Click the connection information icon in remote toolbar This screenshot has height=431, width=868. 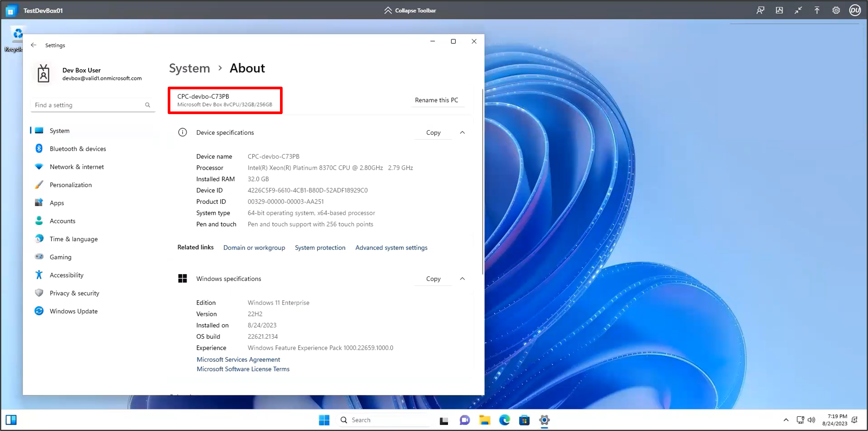tap(779, 11)
